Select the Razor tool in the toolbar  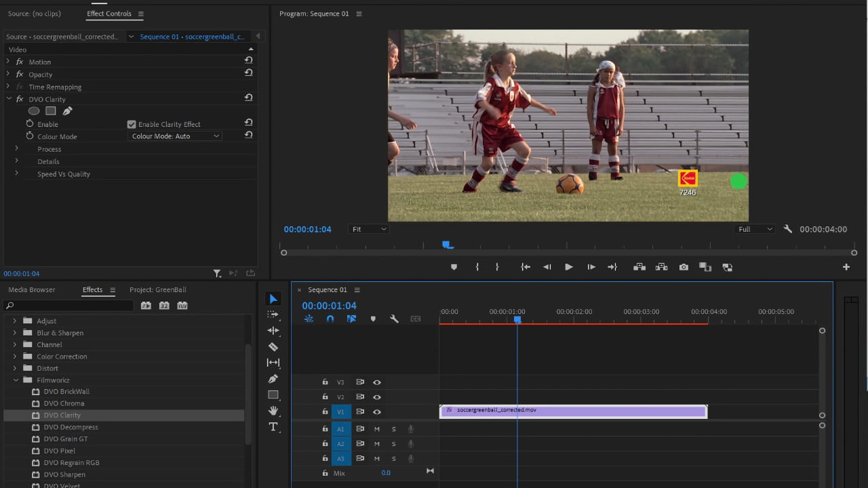(x=273, y=346)
